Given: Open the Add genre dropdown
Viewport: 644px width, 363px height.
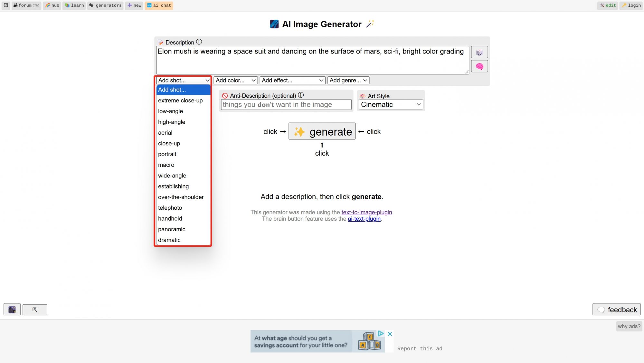Looking at the screenshot, I should 348,80.
